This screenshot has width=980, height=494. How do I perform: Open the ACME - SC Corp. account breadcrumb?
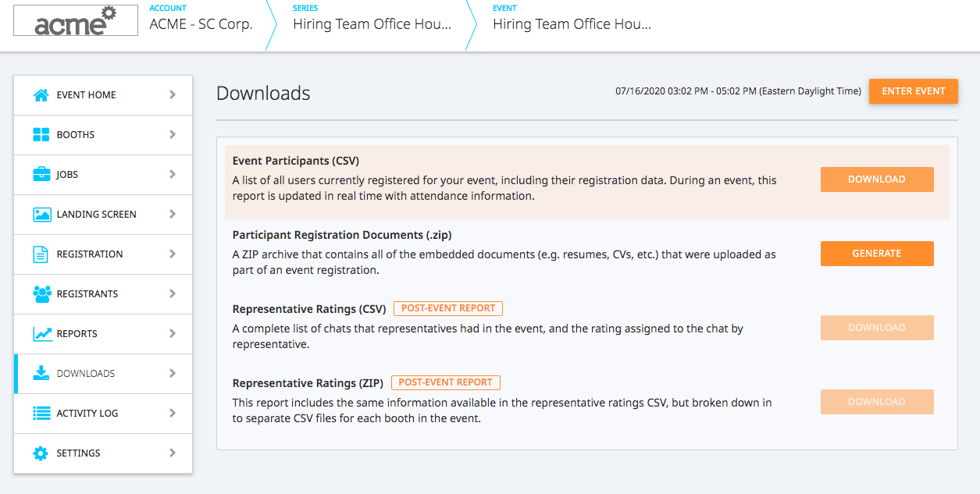point(201,24)
